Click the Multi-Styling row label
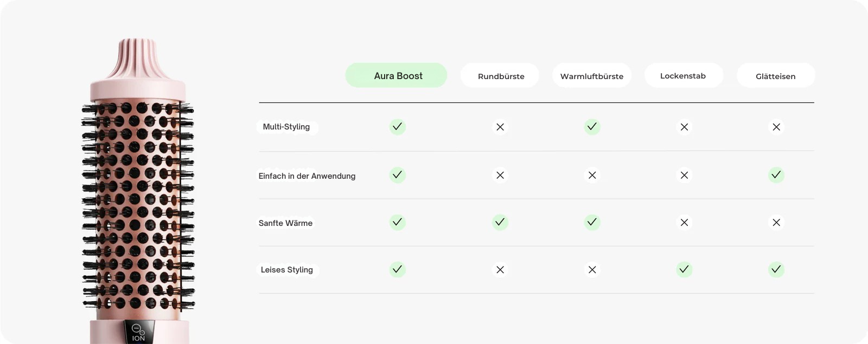Image resolution: width=868 pixels, height=344 pixels. [286, 127]
